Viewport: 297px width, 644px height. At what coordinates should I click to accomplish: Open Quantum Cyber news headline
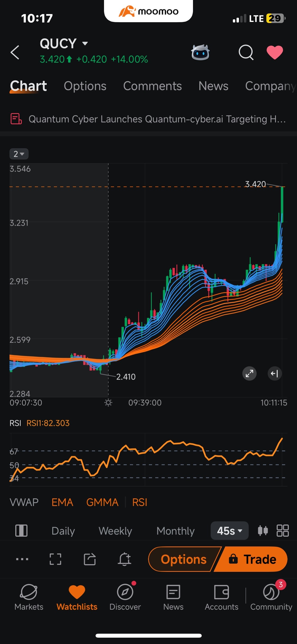pyautogui.click(x=157, y=119)
